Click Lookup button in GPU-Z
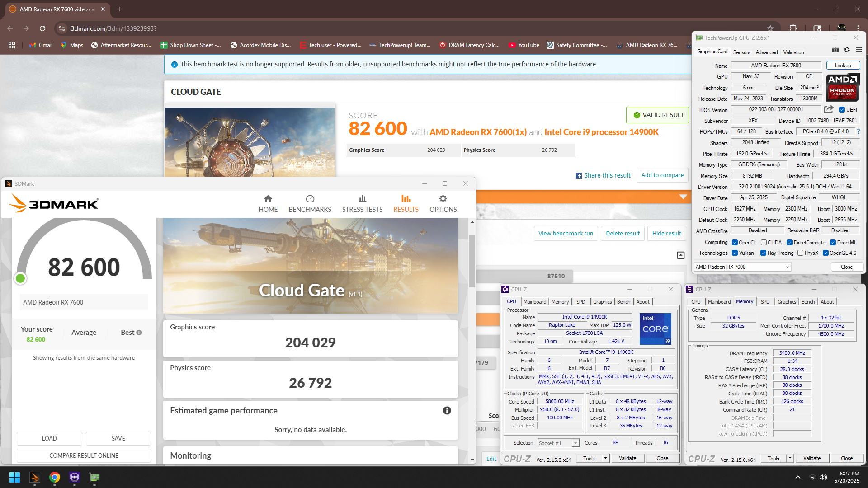Image resolution: width=868 pixels, height=488 pixels. 843,66
